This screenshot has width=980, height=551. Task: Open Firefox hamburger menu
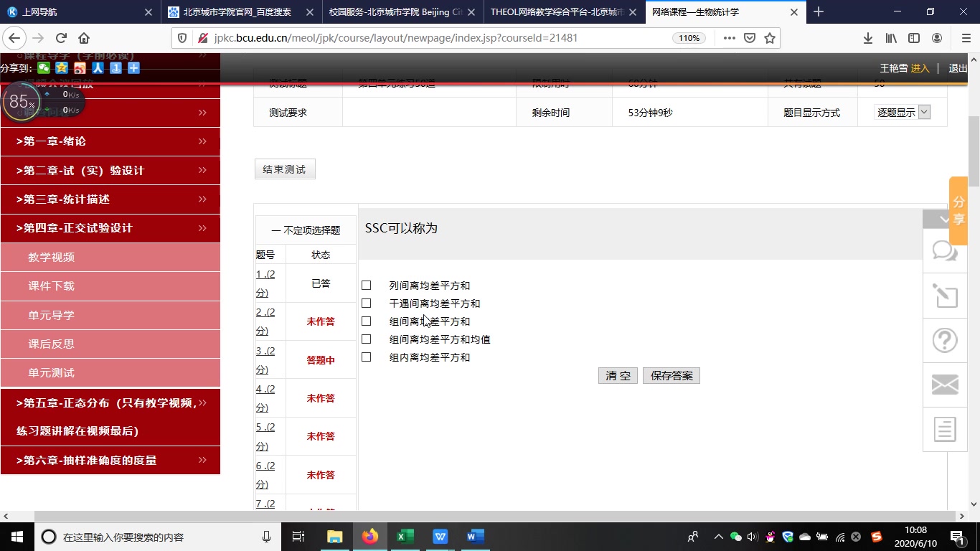pyautogui.click(x=965, y=38)
